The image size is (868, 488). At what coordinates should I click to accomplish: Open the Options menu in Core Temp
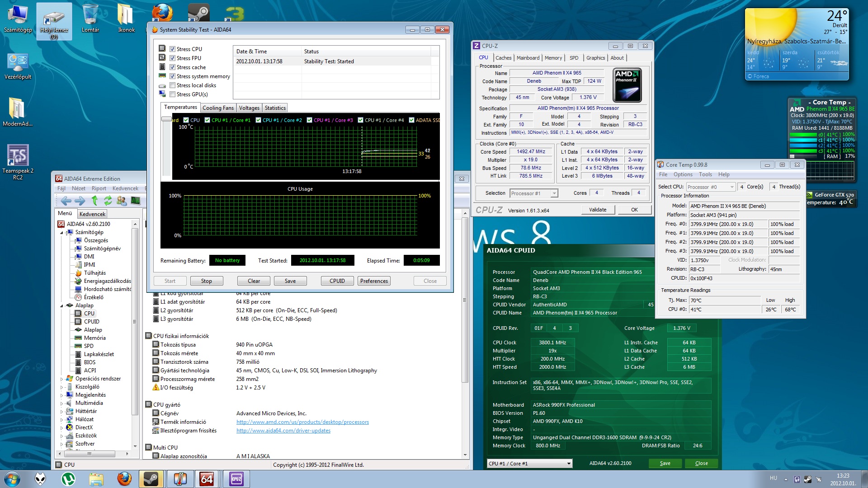click(683, 174)
